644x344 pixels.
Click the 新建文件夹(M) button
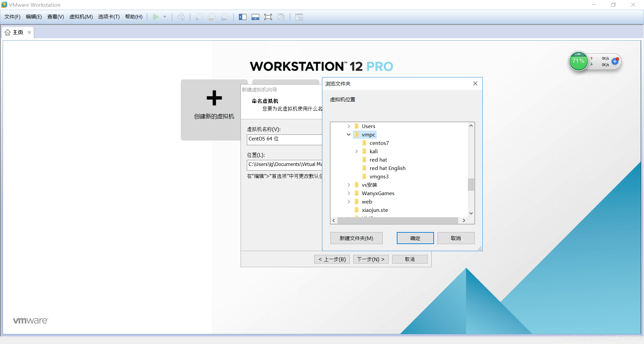coord(356,238)
